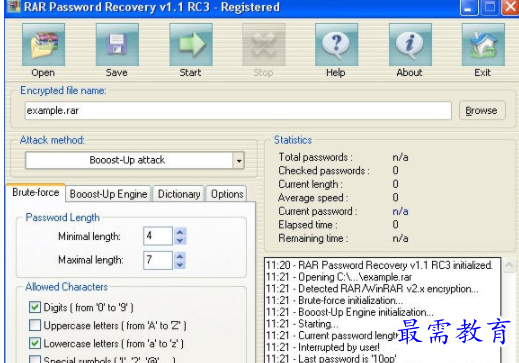The width and height of the screenshot is (519, 363).
Task: Exit the program via the house icon
Action: tap(483, 45)
